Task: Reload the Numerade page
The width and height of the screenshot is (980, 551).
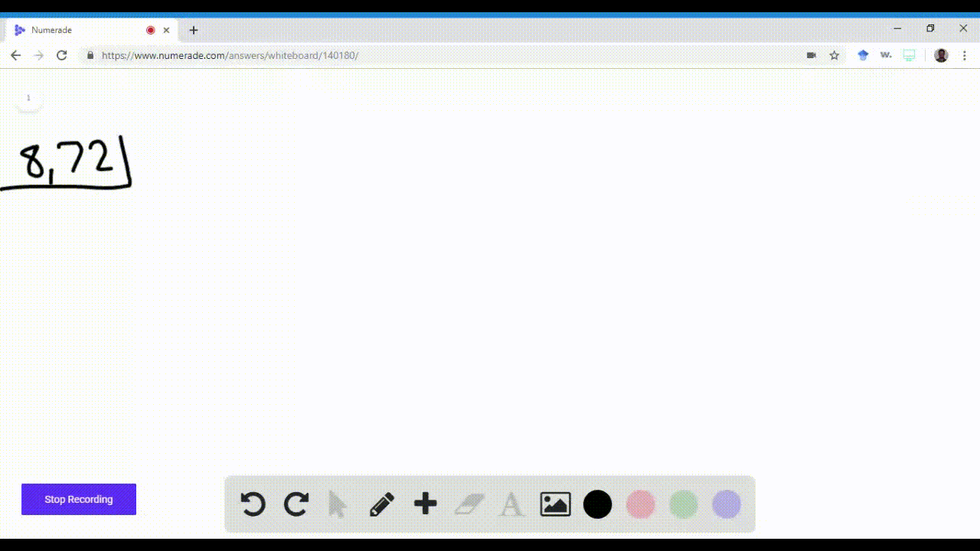Action: (62, 55)
